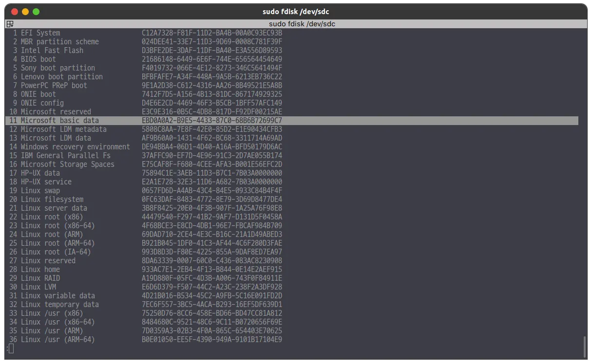Click the 'ONIE boot' entry
The height and width of the screenshot is (364, 592).
[38, 94]
